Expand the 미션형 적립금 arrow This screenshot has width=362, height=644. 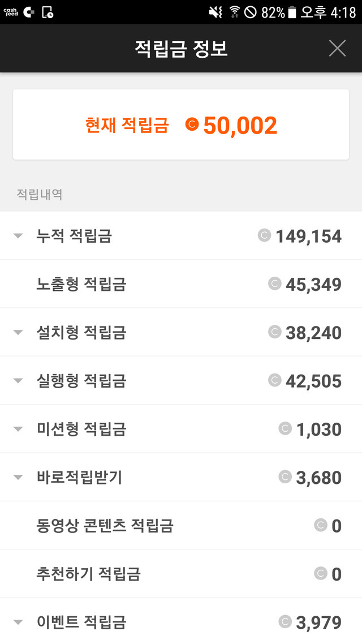(x=18, y=429)
